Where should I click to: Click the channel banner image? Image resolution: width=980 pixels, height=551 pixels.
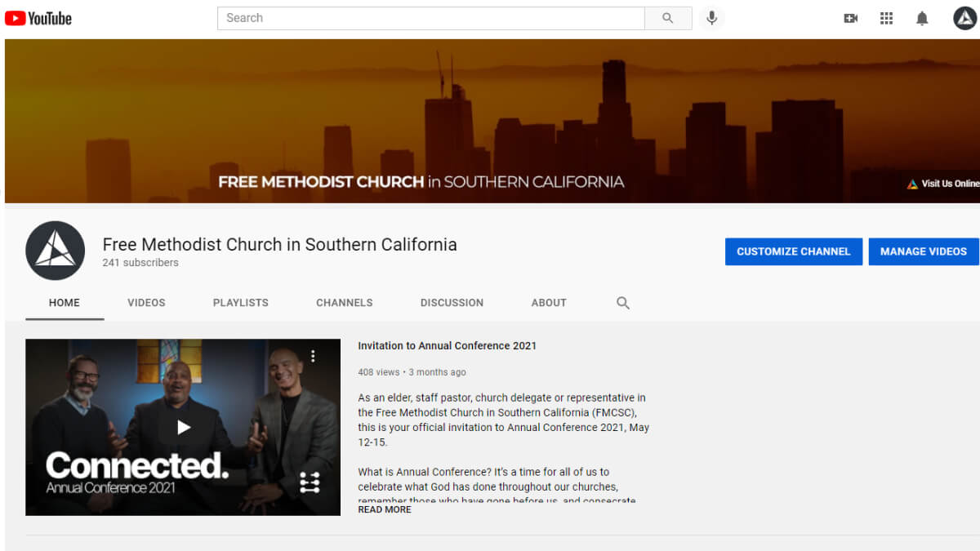point(492,121)
